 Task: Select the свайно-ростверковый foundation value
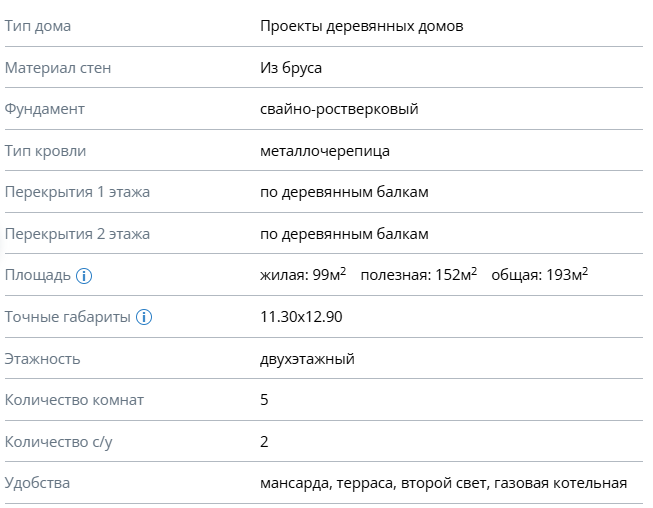click(338, 109)
